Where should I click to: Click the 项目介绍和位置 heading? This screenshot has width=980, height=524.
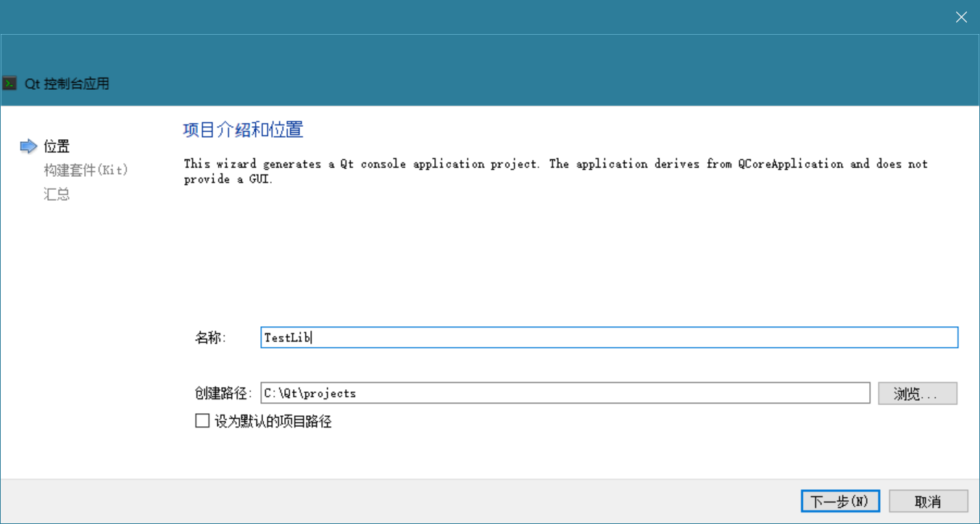(243, 130)
